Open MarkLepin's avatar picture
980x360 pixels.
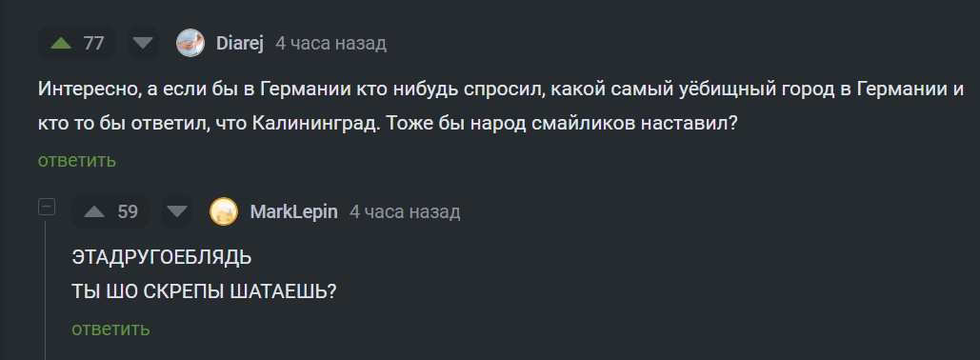click(x=224, y=211)
